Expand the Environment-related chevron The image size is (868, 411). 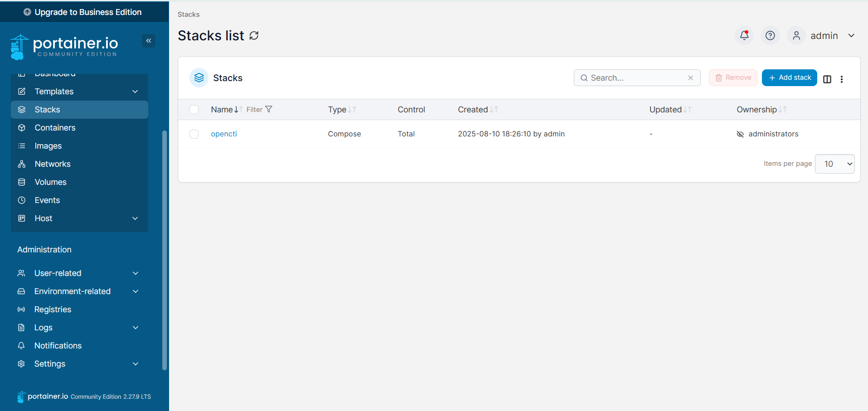(136, 291)
